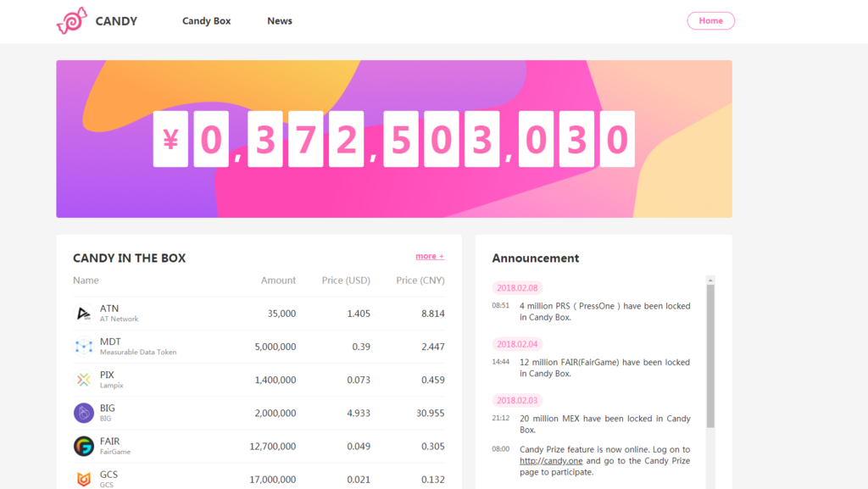868x489 pixels.
Task: Open the News menu item
Action: point(280,21)
